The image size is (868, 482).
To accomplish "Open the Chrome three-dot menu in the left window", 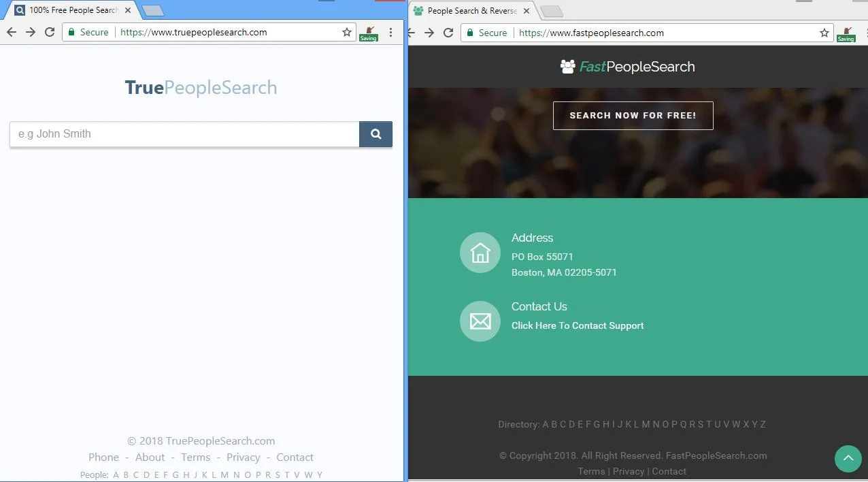I will click(390, 32).
